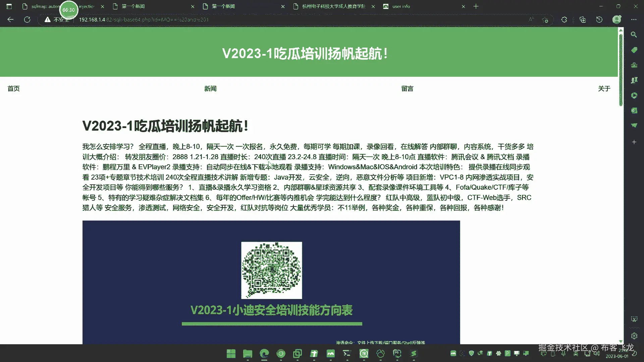This screenshot has width=644, height=362.
Task: Click the page reload button
Action: 27,20
